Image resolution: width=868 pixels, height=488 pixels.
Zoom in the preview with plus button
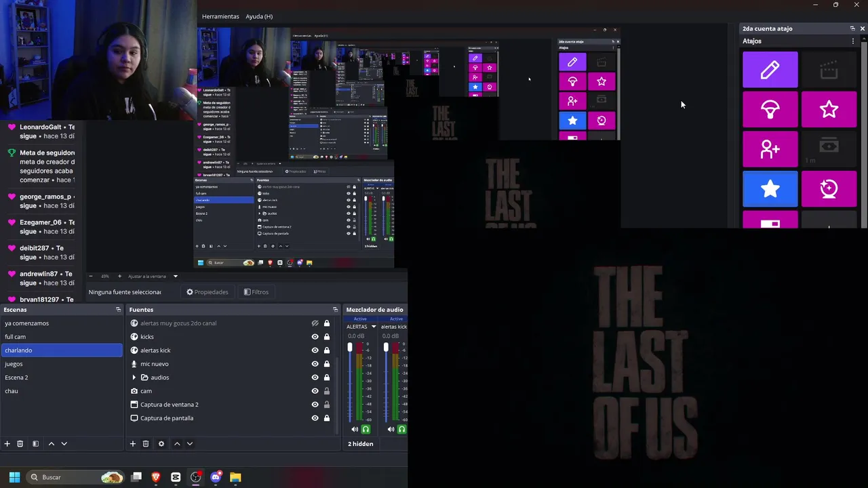[119, 276]
